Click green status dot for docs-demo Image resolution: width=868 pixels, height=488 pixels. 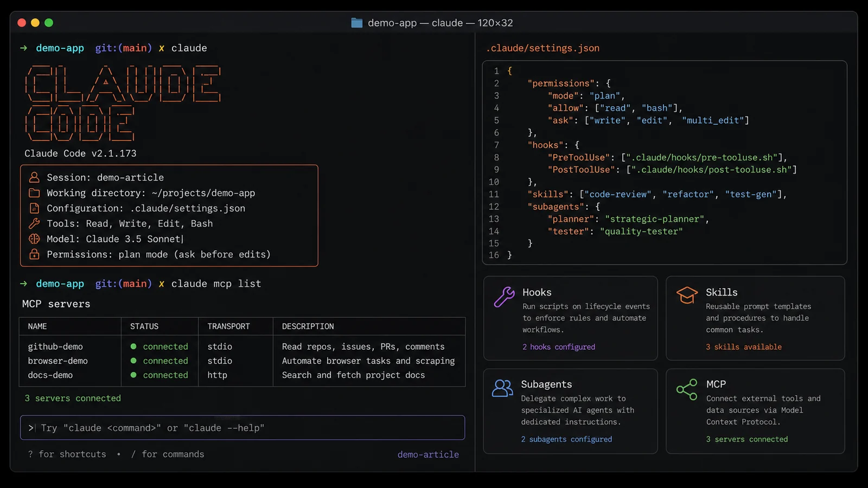133,375
